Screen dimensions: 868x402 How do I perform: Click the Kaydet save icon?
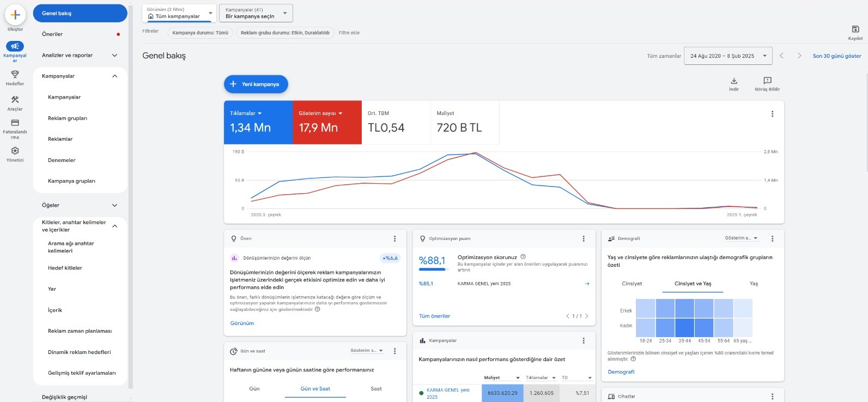click(x=855, y=29)
